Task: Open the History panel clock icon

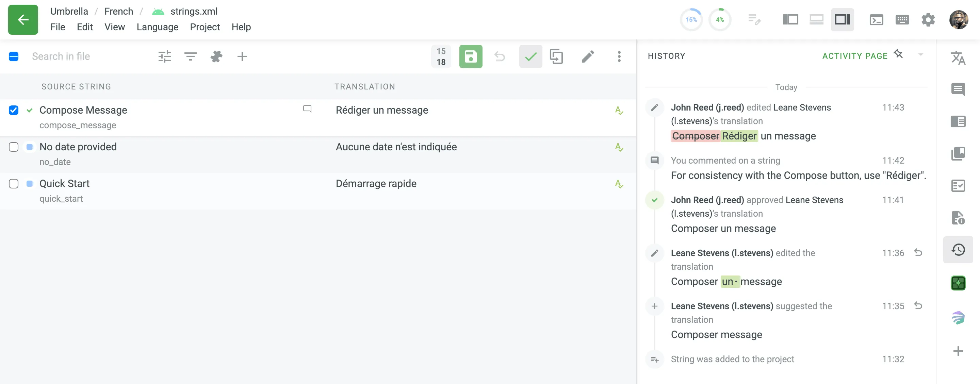Action: pos(958,250)
